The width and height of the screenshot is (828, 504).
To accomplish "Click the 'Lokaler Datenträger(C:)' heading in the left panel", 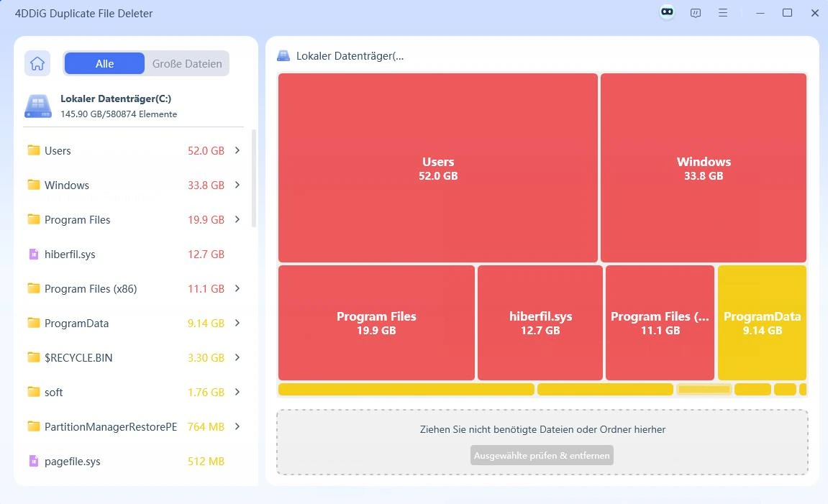I will (x=116, y=98).
